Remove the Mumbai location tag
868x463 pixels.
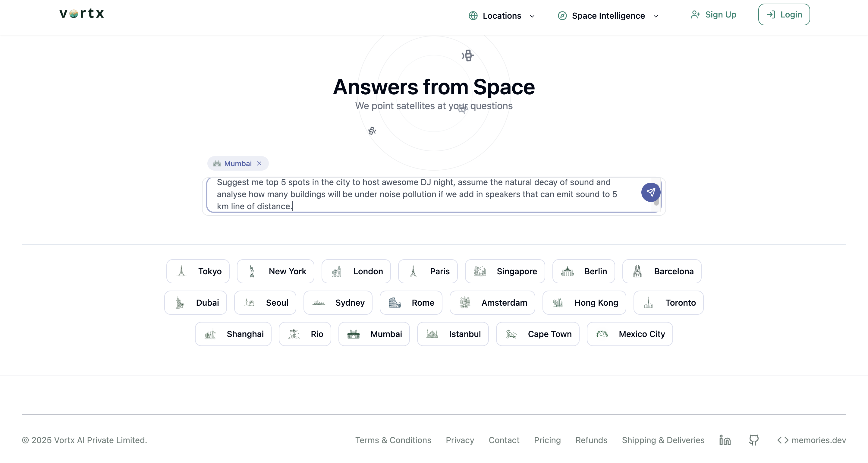coord(259,163)
